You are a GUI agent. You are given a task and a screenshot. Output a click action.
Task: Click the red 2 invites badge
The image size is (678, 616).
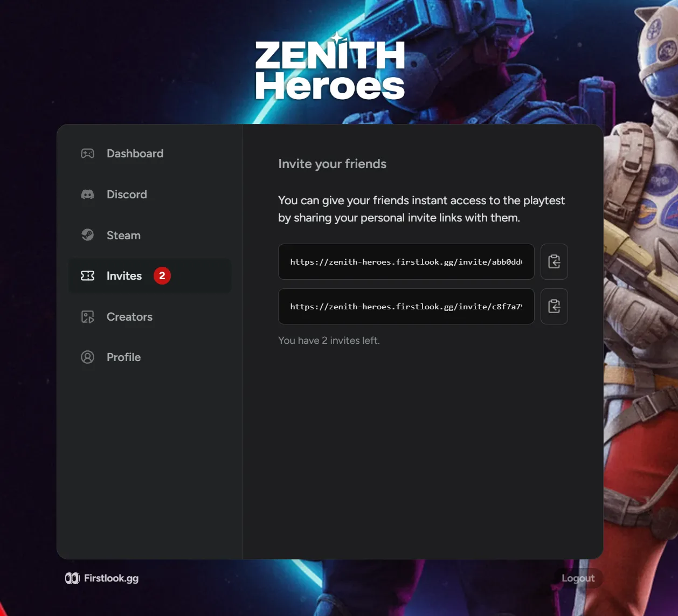(x=162, y=276)
